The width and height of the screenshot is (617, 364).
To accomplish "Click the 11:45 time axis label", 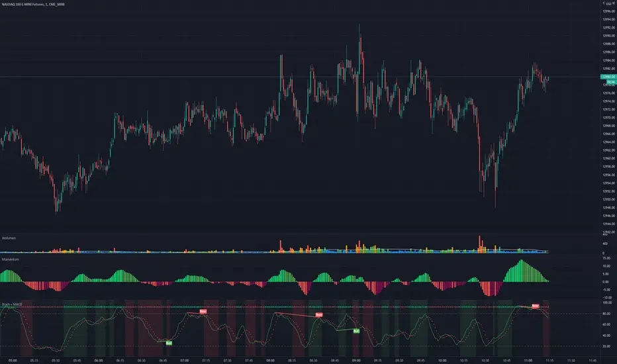I will click(x=593, y=361).
